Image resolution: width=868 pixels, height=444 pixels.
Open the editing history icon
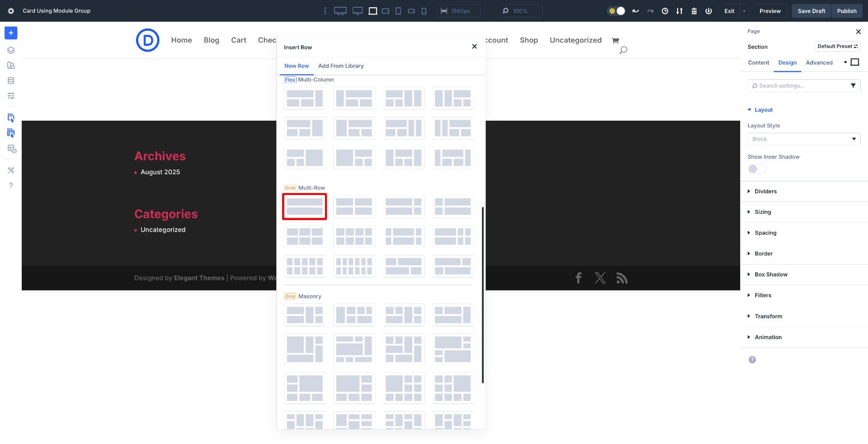click(665, 11)
